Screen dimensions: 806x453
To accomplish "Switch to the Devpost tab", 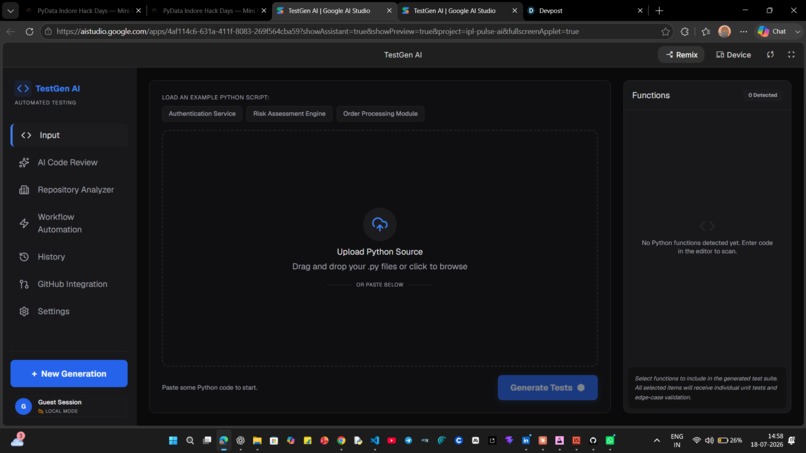I will [585, 10].
